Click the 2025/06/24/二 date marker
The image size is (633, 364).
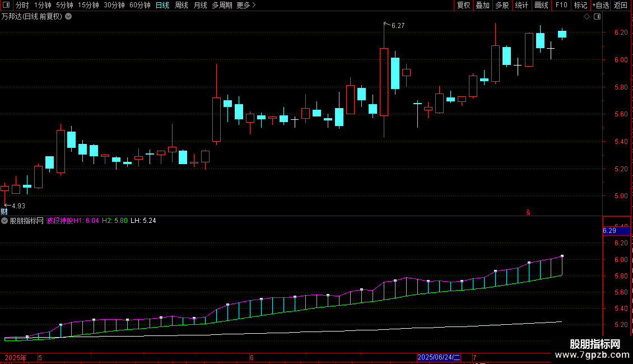pyautogui.click(x=439, y=357)
